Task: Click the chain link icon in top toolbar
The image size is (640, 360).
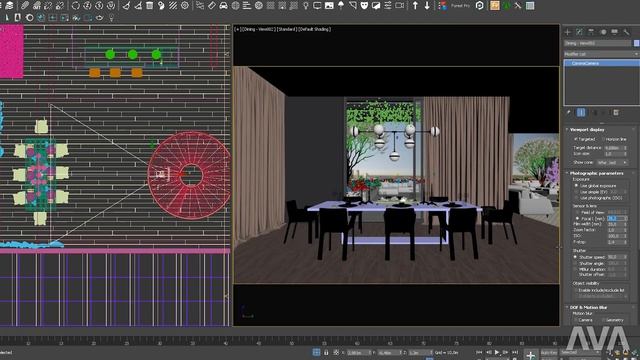Action: click(x=25, y=6)
